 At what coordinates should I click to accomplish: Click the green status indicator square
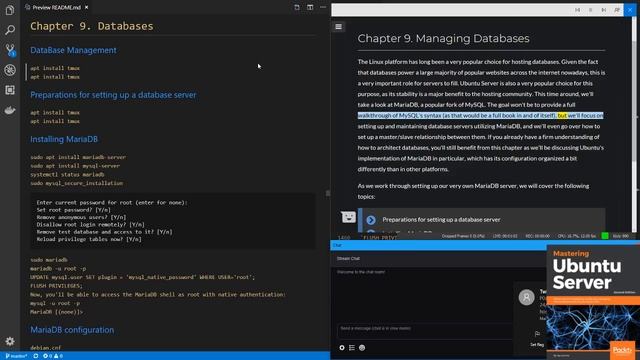pos(605,236)
